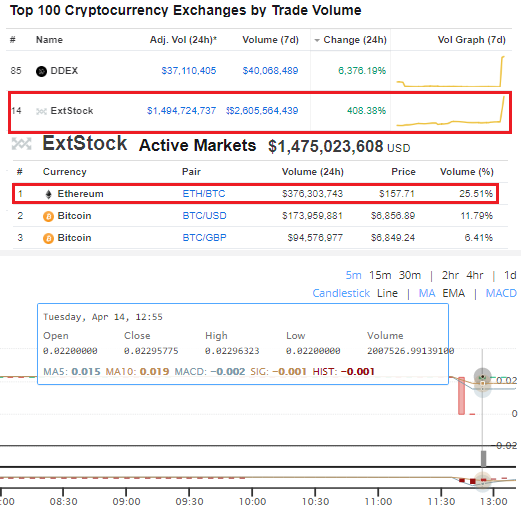Screen dimensions: 521x515
Task: Click the DDEX 7d volume graph
Action: [x=450, y=71]
